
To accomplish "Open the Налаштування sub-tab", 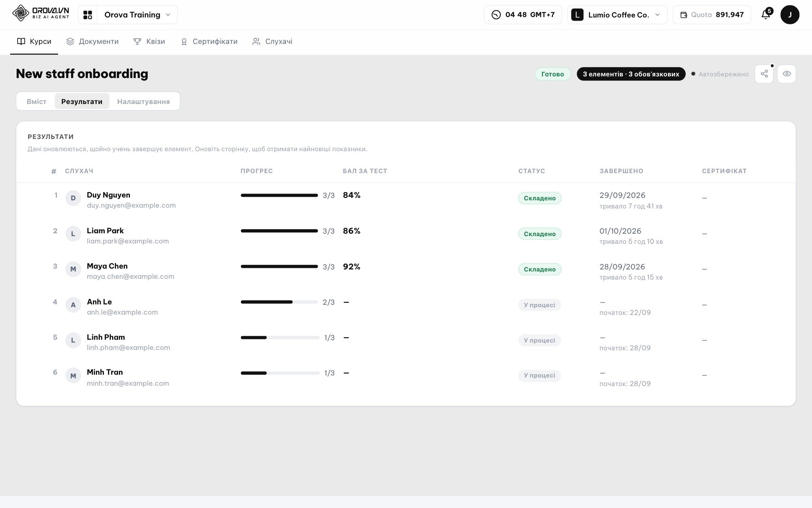I will pyautogui.click(x=143, y=101).
